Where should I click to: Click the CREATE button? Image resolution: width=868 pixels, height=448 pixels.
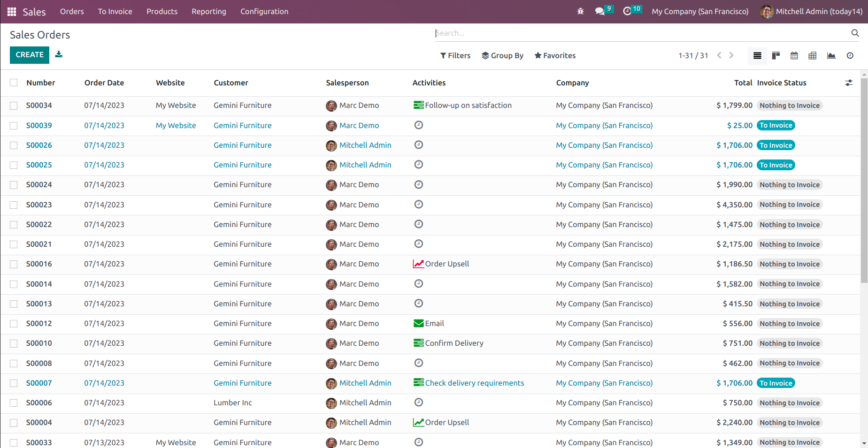[x=29, y=55]
